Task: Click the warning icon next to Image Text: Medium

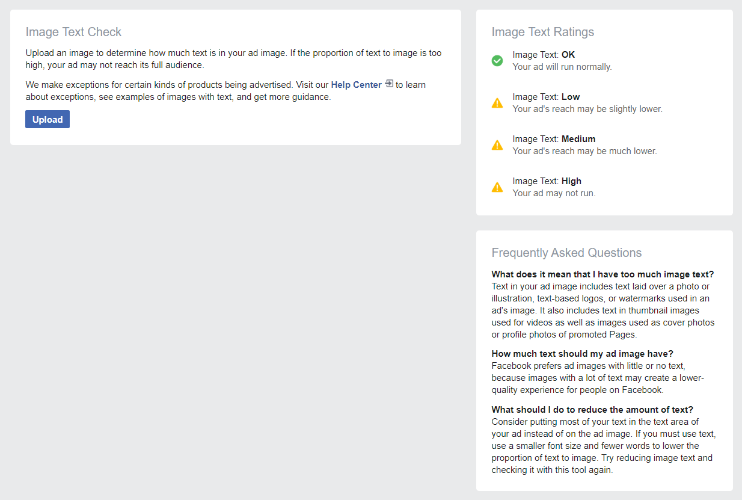Action: tap(497, 145)
